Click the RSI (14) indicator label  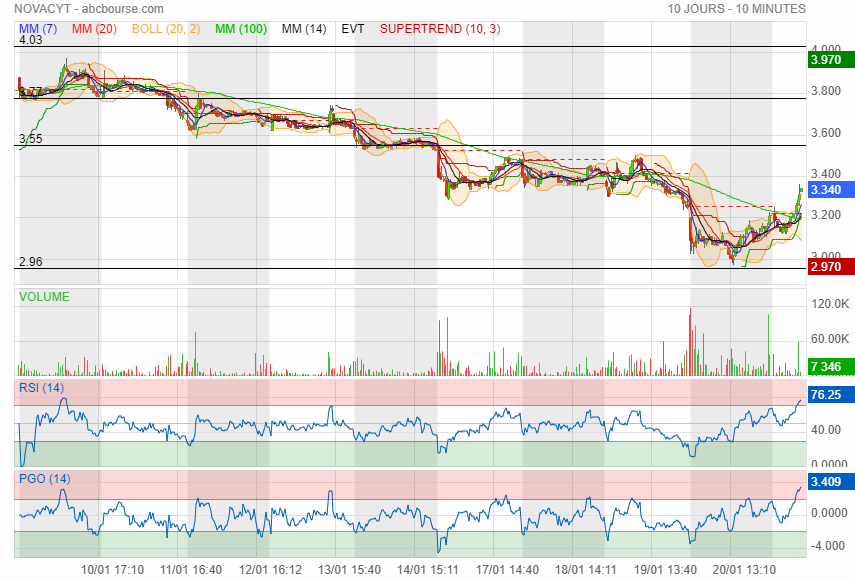click(41, 388)
